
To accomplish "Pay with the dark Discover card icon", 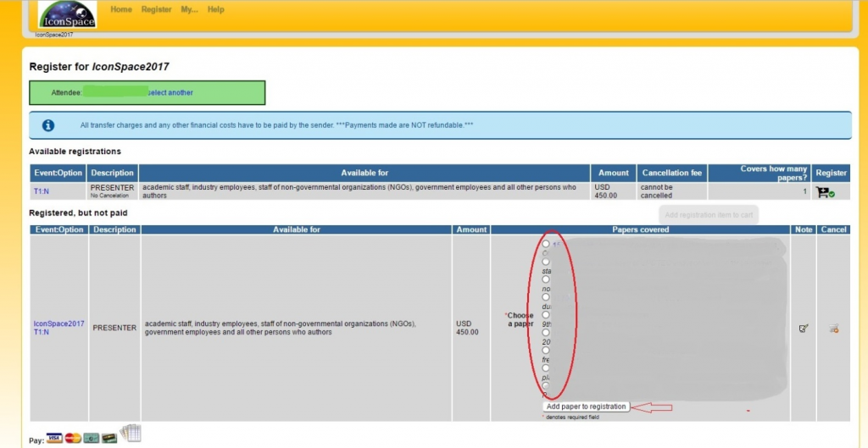I will (x=109, y=438).
